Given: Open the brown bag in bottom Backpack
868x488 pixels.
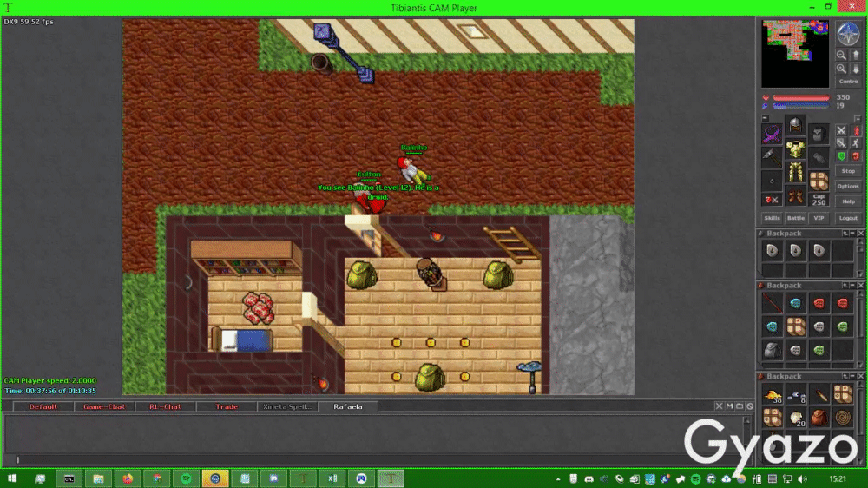Looking at the screenshot, I should [819, 418].
